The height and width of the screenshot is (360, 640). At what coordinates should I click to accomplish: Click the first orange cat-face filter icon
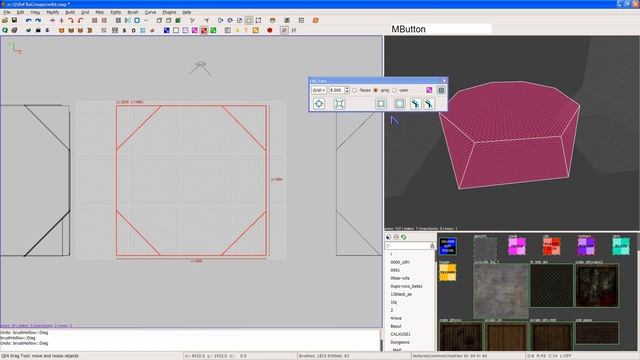[x=62, y=30]
